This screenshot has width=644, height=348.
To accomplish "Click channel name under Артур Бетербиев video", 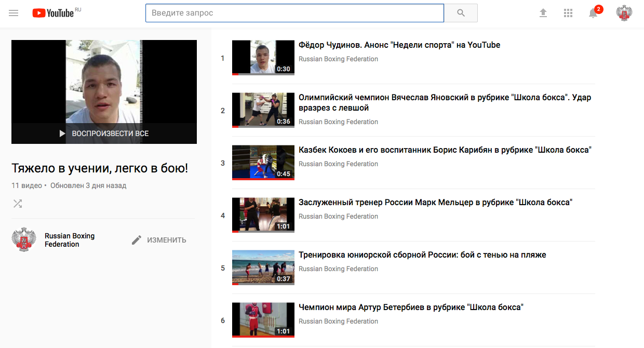I will (x=338, y=322).
